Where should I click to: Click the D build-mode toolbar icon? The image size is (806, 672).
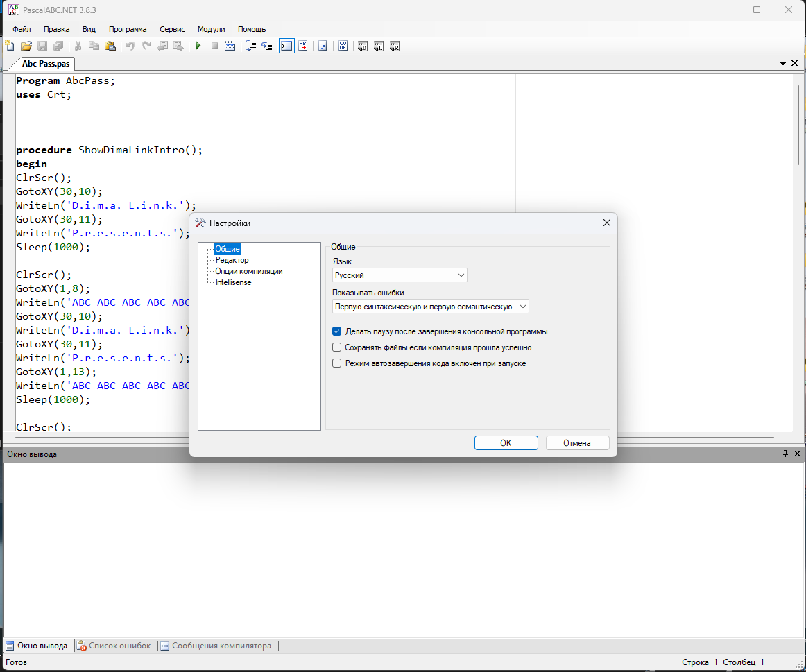tap(363, 46)
